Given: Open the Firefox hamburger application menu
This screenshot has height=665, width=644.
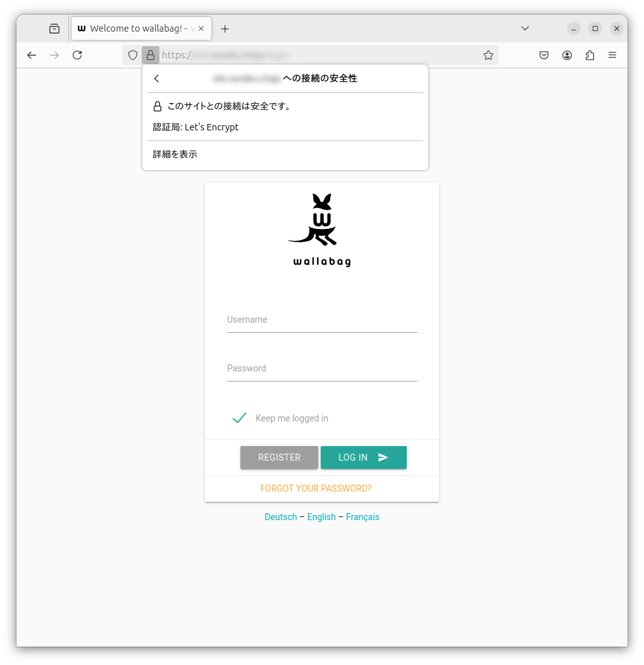Looking at the screenshot, I should tap(612, 55).
